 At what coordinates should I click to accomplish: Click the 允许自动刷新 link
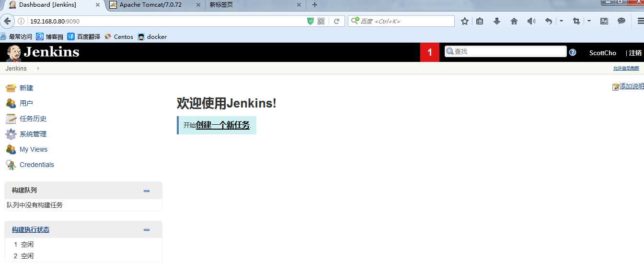click(626, 69)
